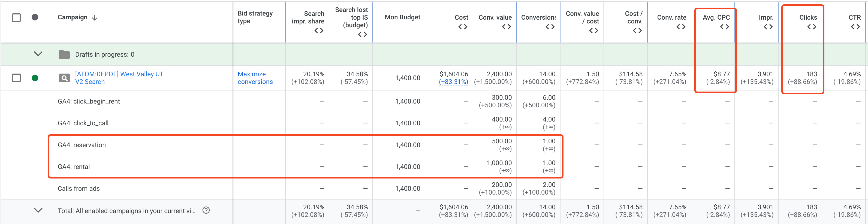This screenshot has height=224, width=868.
Task: Click the search campaign type icon
Action: click(64, 78)
